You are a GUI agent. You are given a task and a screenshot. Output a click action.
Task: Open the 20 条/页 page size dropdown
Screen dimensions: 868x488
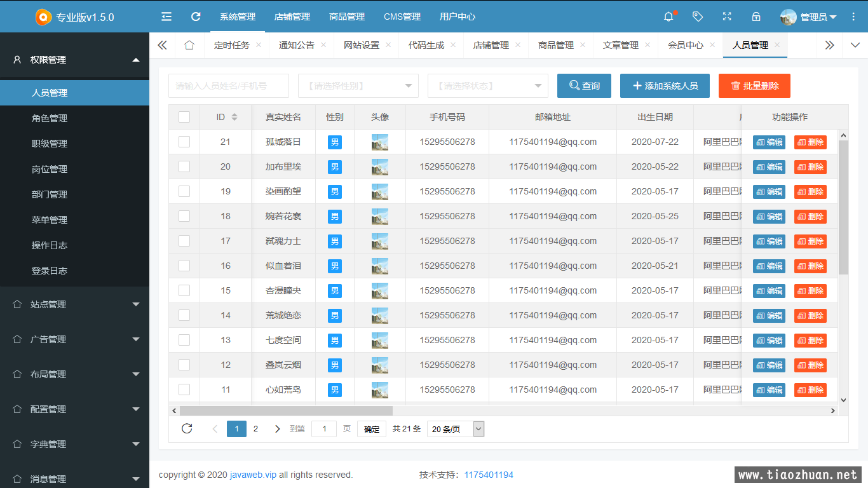456,429
